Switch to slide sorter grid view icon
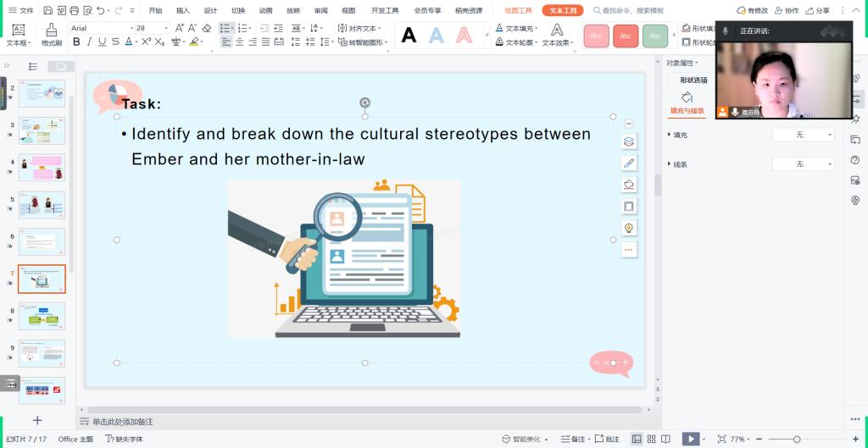Image resolution: width=868 pixels, height=448 pixels. point(651,439)
